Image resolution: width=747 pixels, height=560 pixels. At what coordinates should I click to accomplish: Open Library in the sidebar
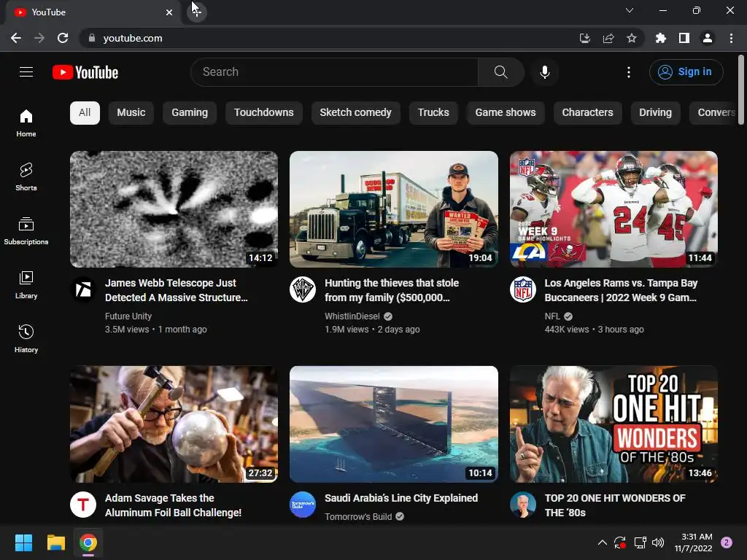click(x=26, y=285)
